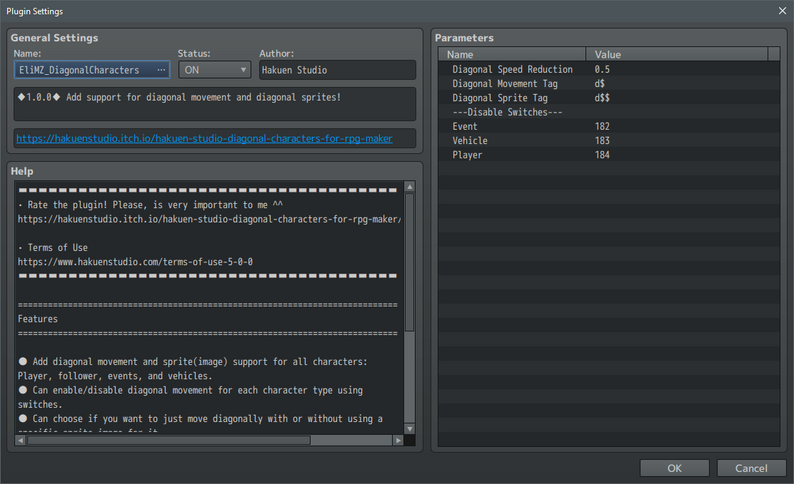Click the Help horizontal scroll left arrow
The height and width of the screenshot is (484, 794).
(20, 440)
